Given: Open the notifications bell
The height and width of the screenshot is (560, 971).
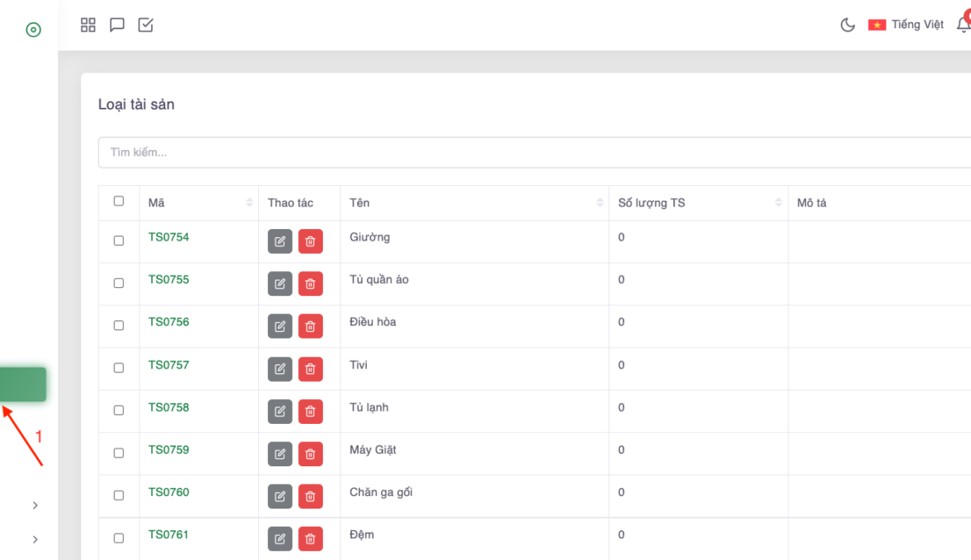Looking at the screenshot, I should click(963, 25).
